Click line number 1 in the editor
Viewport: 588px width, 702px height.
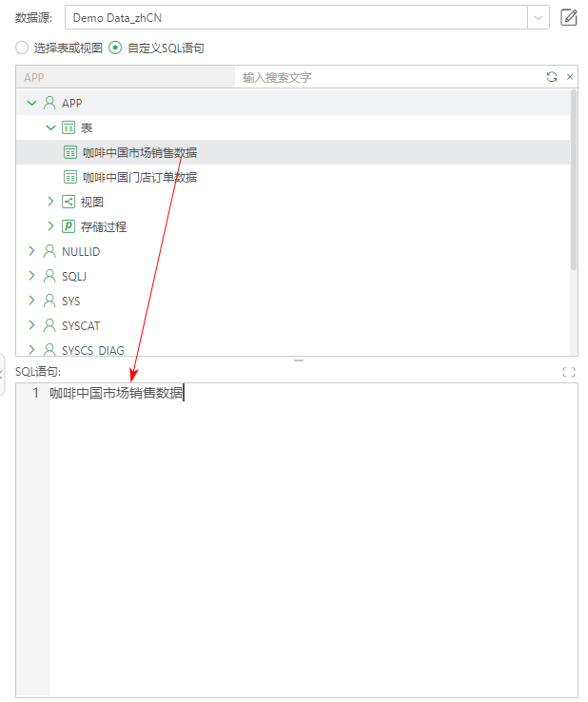[35, 393]
